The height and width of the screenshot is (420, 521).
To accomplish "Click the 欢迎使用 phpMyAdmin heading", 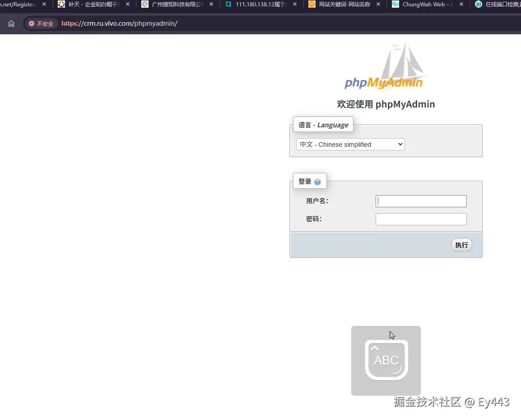I will click(x=386, y=104).
